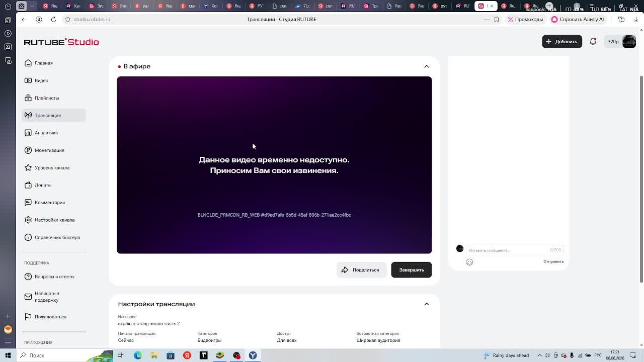
Task: Open the tab-group dropdown arrow in the tab bar
Action: 33,6
